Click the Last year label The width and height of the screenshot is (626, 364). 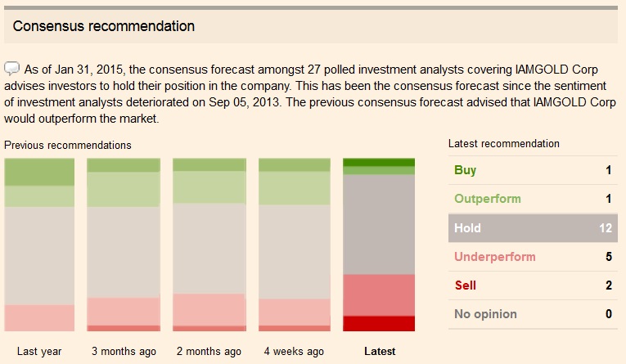(39, 351)
